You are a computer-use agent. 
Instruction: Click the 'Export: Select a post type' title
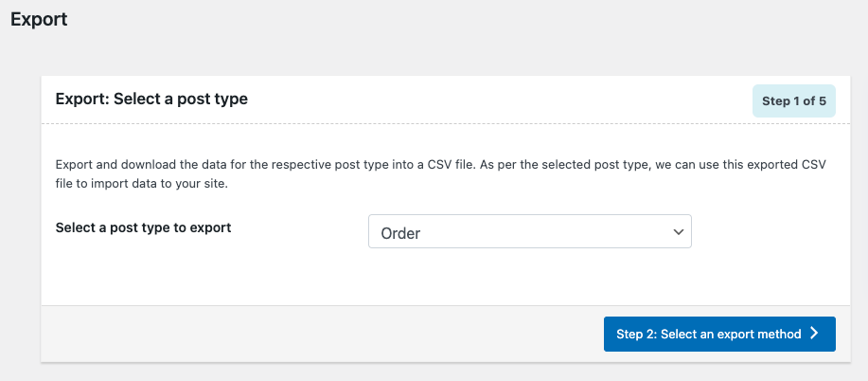point(151,99)
